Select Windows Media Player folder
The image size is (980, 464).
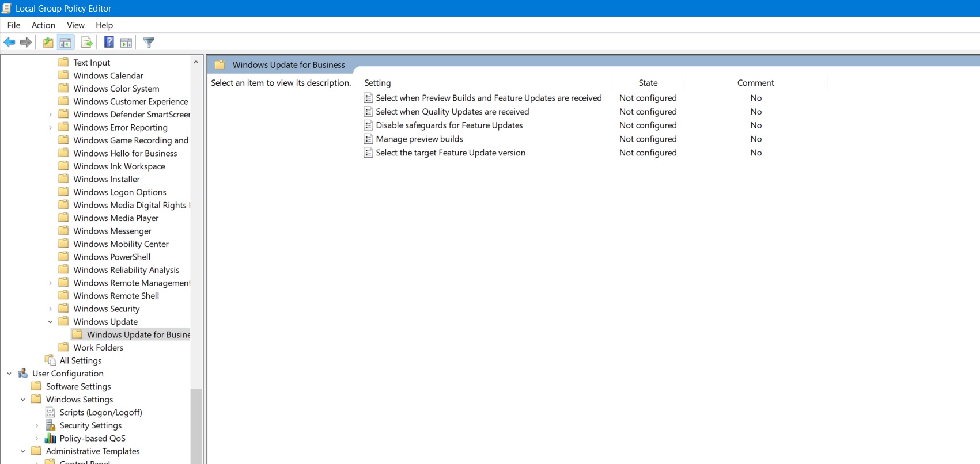(116, 218)
